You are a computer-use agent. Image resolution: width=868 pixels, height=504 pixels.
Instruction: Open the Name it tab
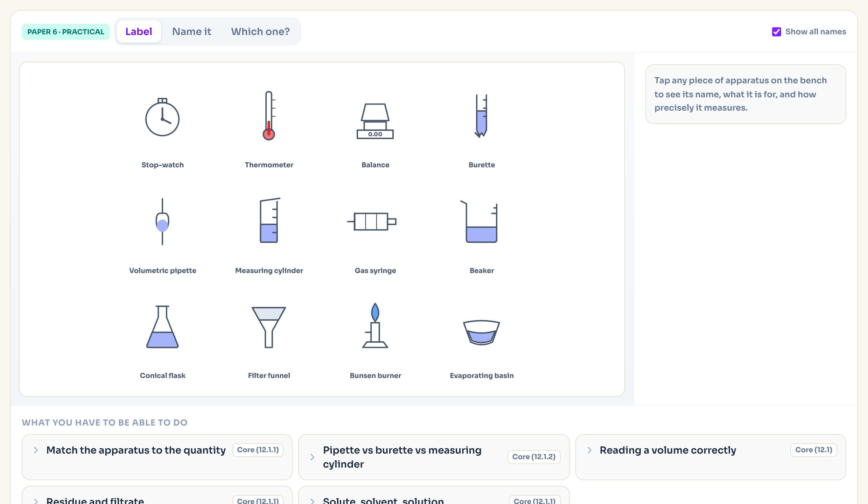point(192,31)
